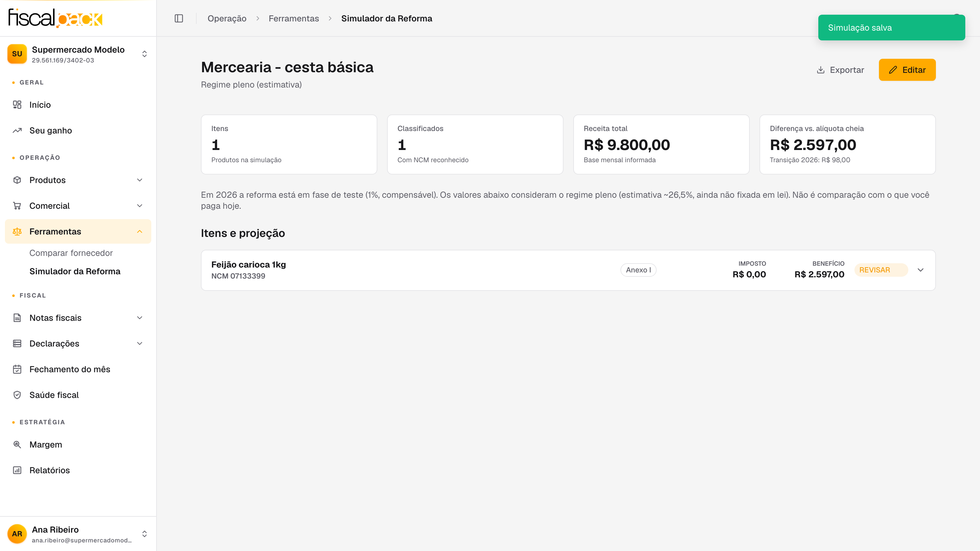Expand the Declarações chevron

point(140,343)
